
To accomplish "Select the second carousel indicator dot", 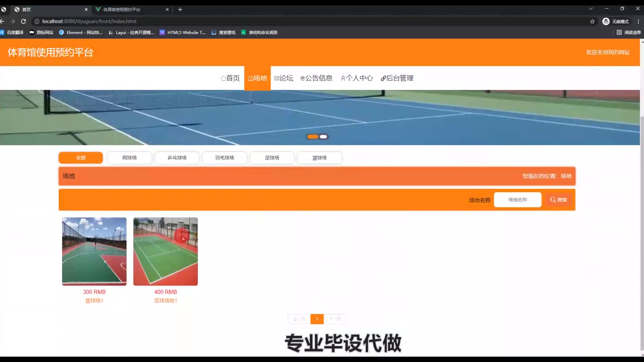I will coord(323,137).
